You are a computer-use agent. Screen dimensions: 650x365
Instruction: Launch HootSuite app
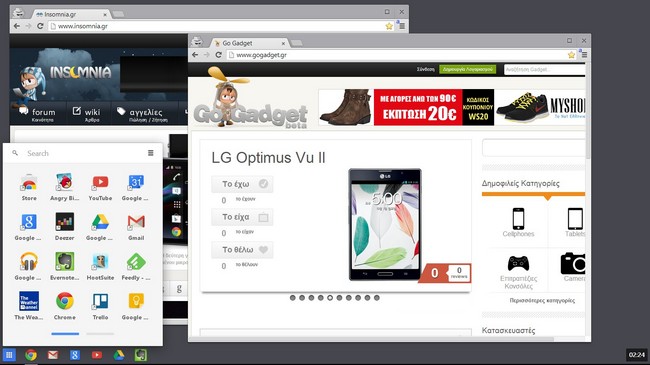tap(100, 267)
